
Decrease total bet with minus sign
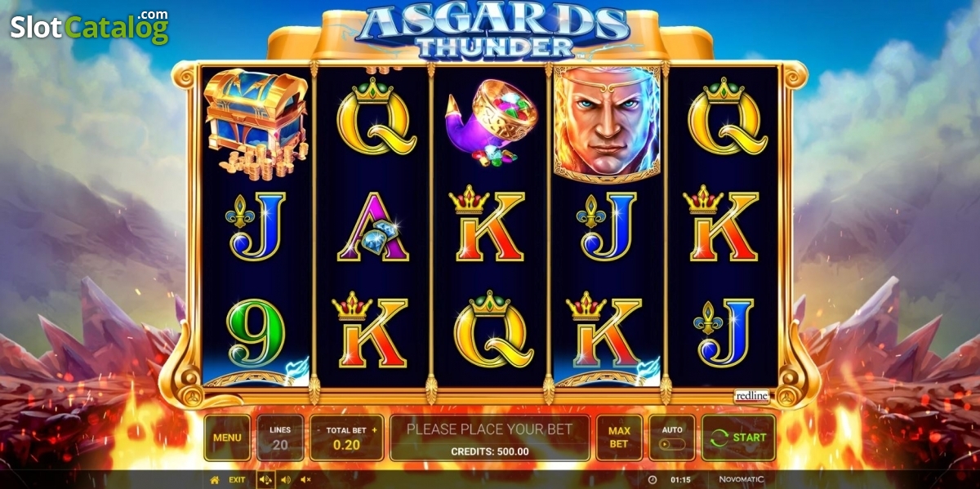318,429
